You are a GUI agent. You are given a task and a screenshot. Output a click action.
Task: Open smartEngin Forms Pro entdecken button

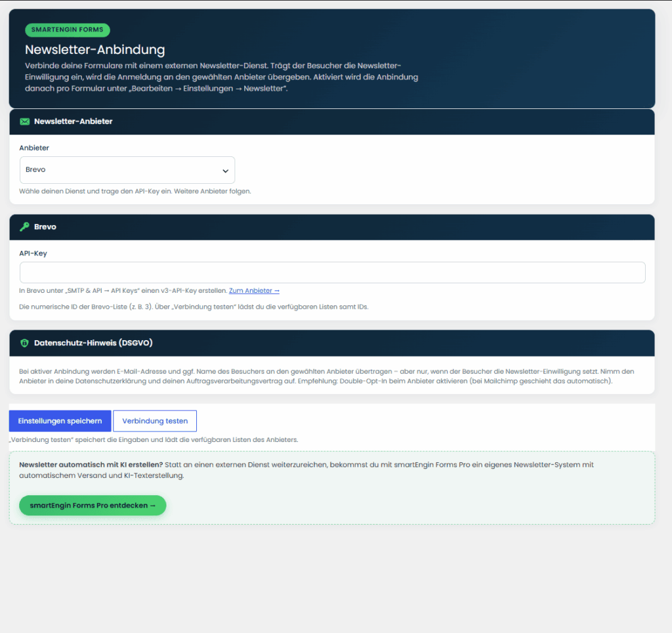click(93, 505)
